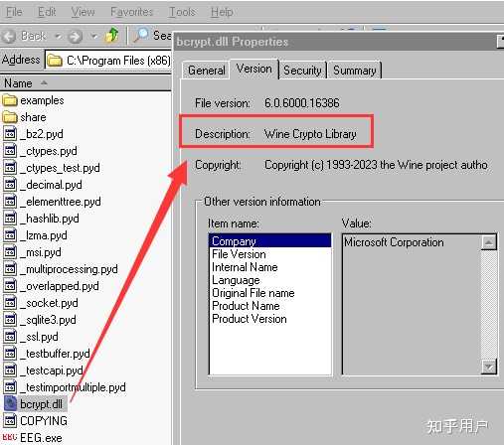504x445 pixels.
Task: Switch to the Version tab
Action: (x=253, y=69)
